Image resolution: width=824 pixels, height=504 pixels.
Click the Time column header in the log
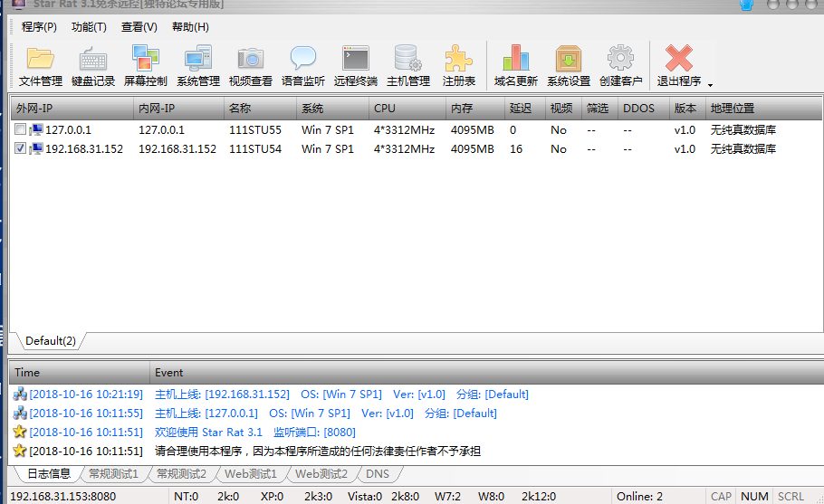(x=80, y=373)
